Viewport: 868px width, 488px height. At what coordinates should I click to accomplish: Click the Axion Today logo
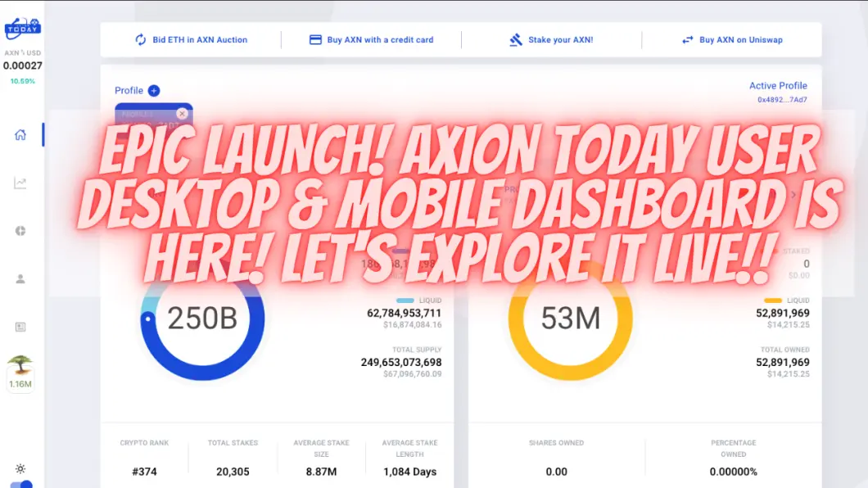[x=23, y=28]
